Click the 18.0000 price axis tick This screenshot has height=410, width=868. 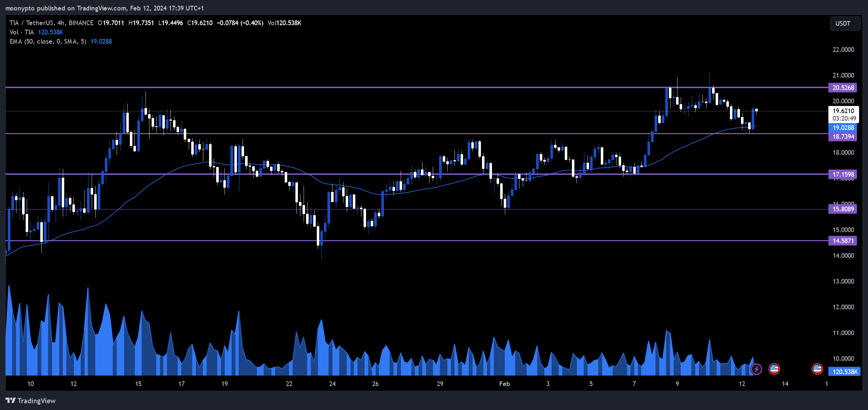pos(843,153)
